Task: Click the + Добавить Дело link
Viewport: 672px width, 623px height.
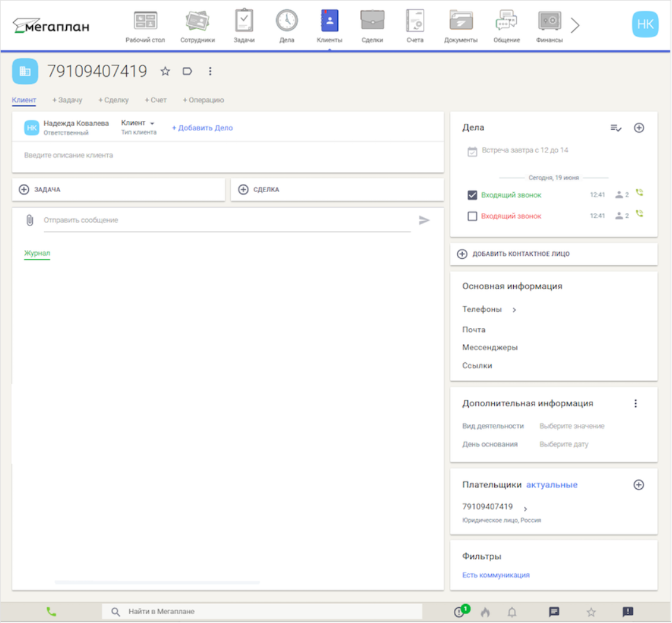Action: (x=202, y=128)
